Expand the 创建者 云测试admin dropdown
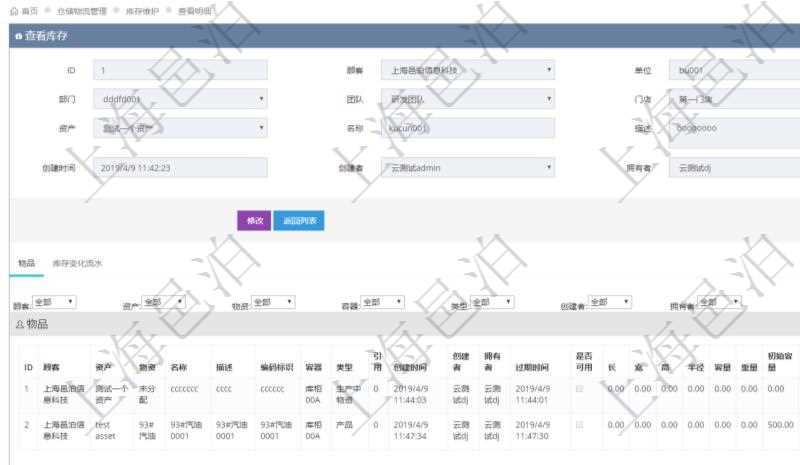The image size is (800, 465). click(x=467, y=168)
